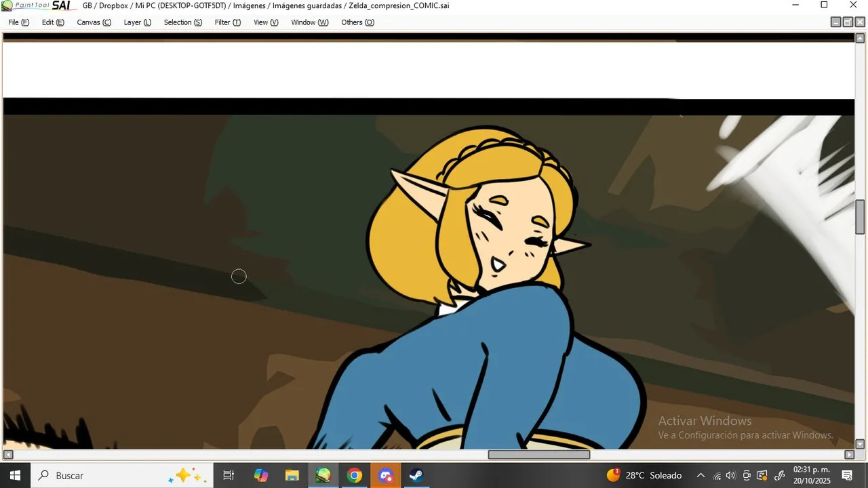Click the vertical scrollbar thumb
868x488 pixels.
(x=860, y=217)
